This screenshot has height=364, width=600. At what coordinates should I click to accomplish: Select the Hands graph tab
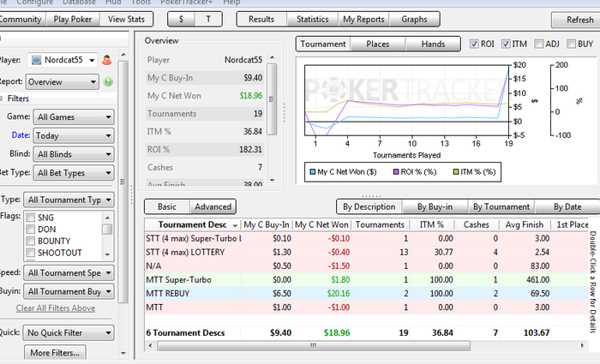[433, 44]
